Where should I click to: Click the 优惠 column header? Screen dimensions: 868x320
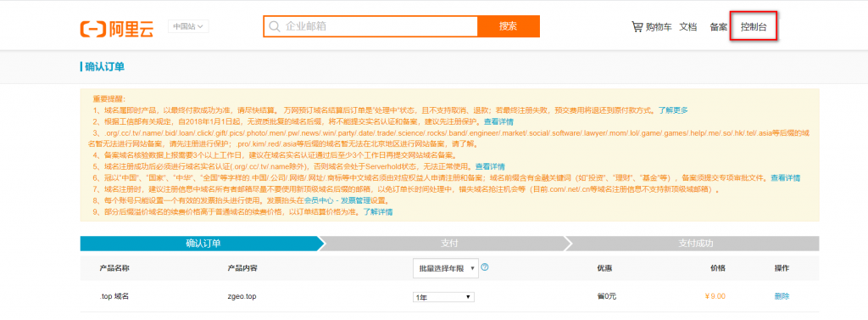click(x=604, y=268)
